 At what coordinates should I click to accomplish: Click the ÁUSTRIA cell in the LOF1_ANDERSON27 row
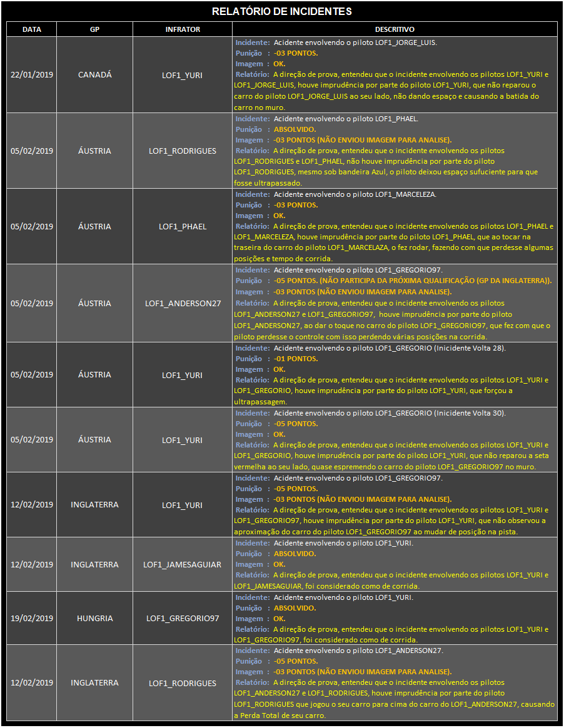95,303
